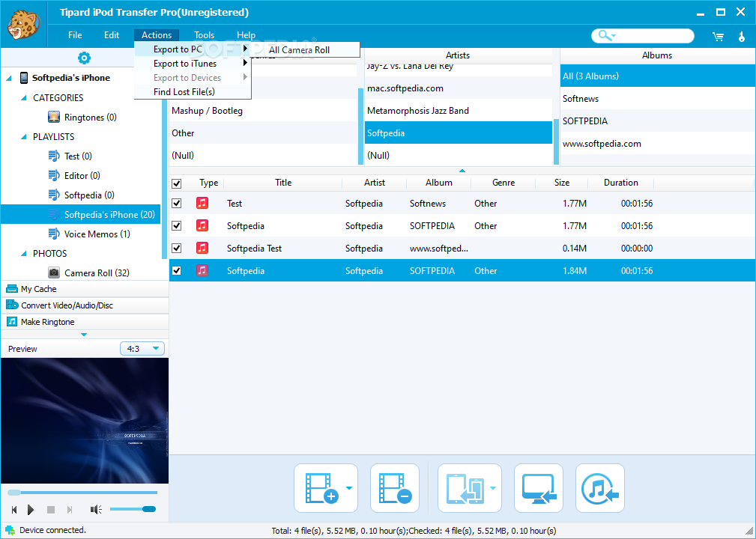Screen dimensions: 756x539
Task: Click the Make Ringtone button
Action: (85, 321)
